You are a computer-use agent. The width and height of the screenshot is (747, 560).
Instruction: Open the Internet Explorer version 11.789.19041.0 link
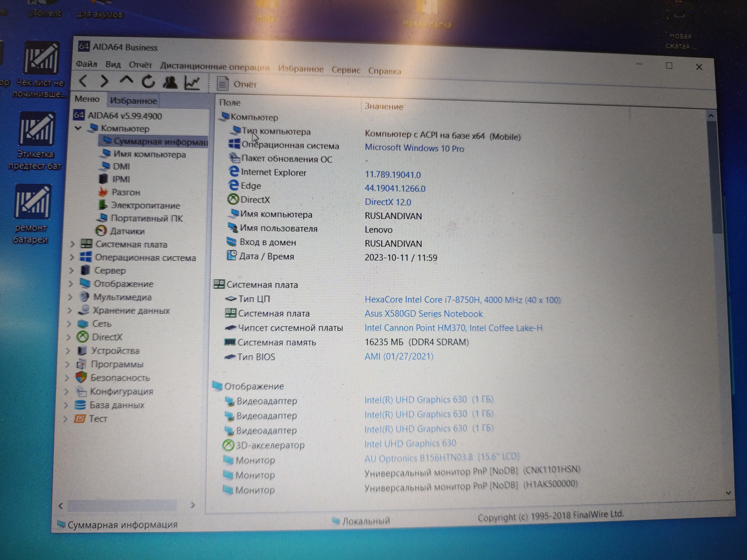[x=393, y=175]
